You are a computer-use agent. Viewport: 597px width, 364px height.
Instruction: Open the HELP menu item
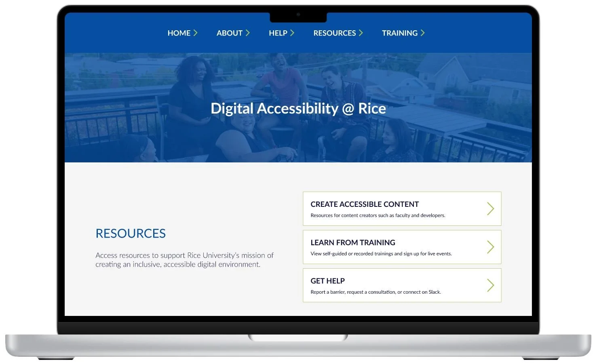tap(278, 33)
